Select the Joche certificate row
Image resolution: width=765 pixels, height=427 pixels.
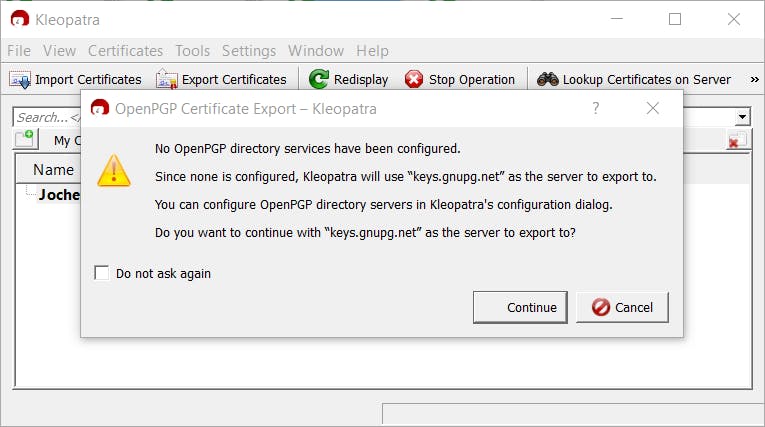(x=59, y=195)
